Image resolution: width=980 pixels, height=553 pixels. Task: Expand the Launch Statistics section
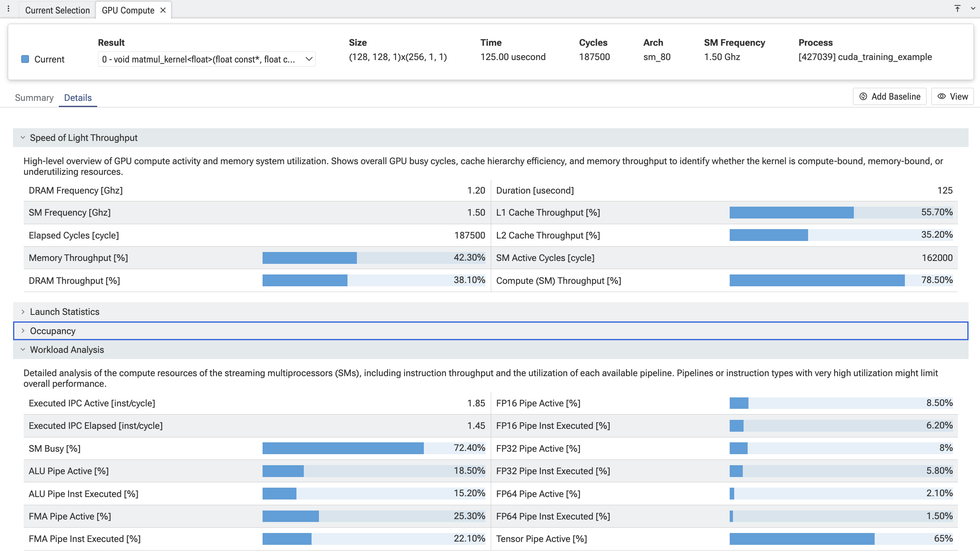click(491, 312)
